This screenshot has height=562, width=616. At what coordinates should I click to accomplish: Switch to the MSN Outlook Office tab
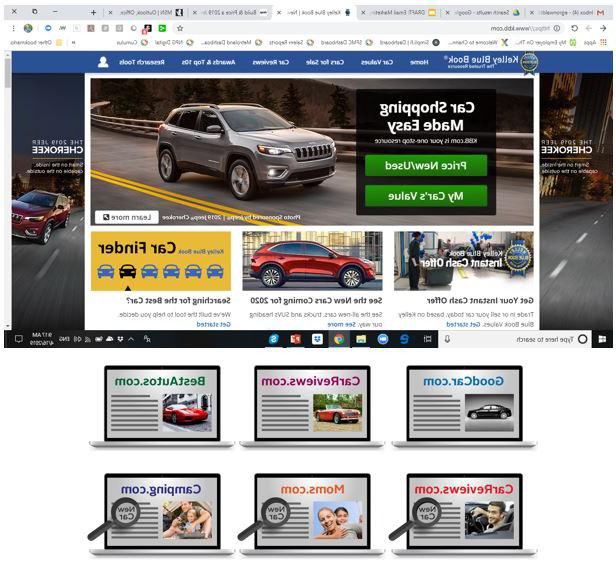point(146,13)
